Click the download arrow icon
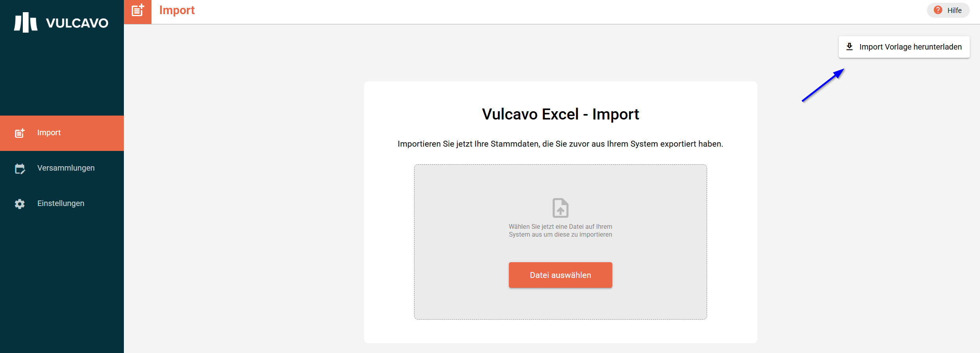Viewport: 980px width, 353px height. [849, 47]
